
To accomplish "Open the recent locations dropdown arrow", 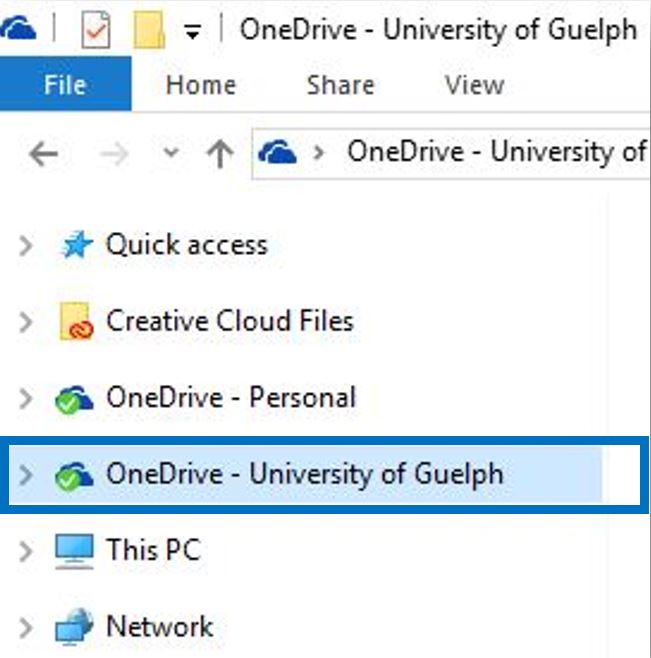I will (171, 153).
